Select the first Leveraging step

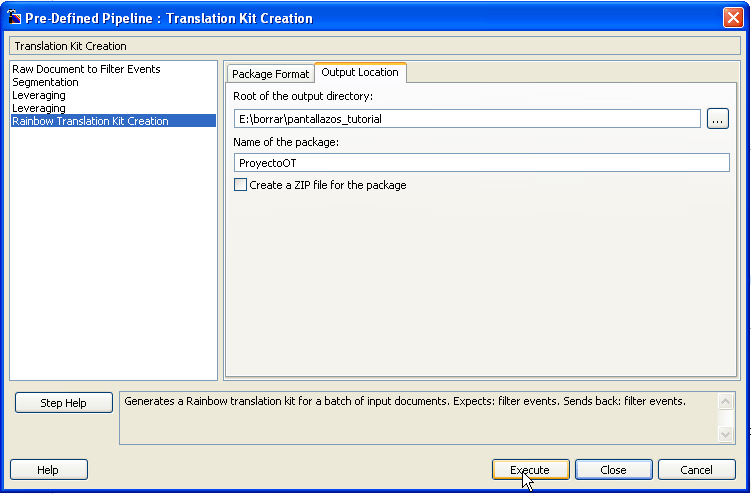[38, 95]
